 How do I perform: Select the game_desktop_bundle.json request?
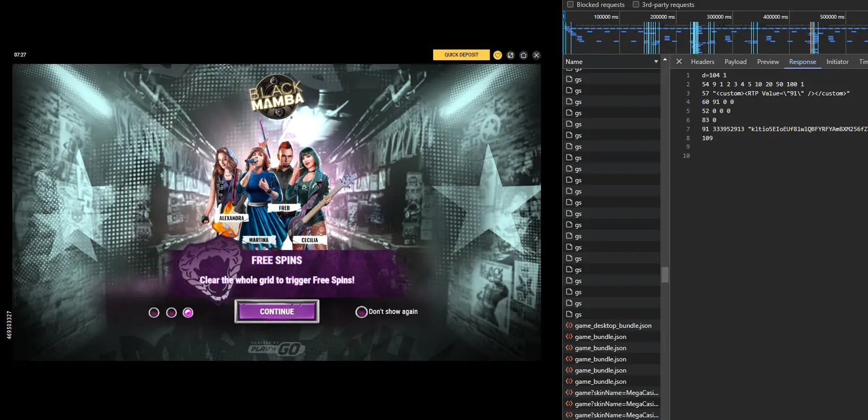coord(612,325)
